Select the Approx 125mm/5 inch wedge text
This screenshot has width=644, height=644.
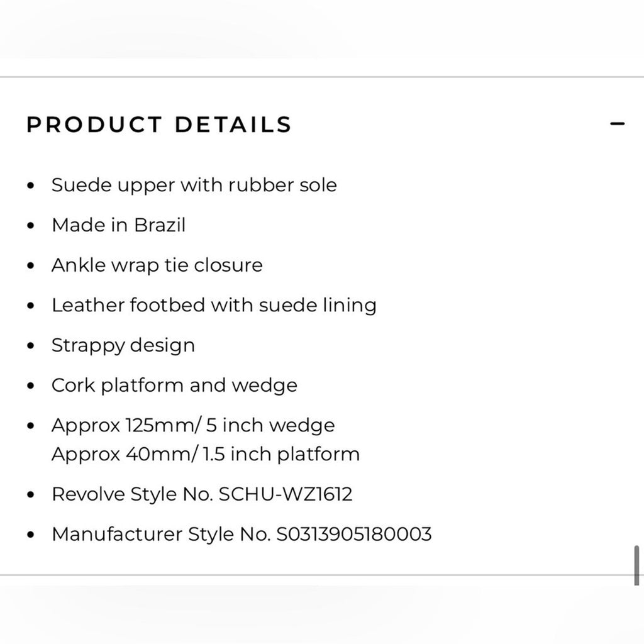pos(193,425)
